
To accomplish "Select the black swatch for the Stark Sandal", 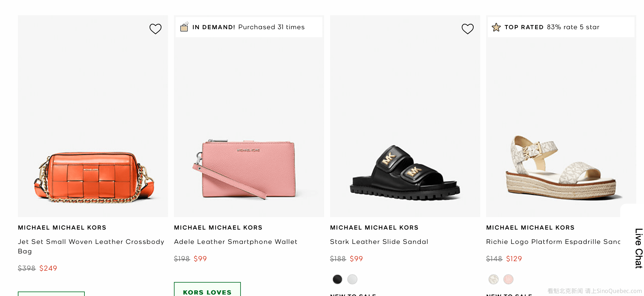I will click(337, 279).
